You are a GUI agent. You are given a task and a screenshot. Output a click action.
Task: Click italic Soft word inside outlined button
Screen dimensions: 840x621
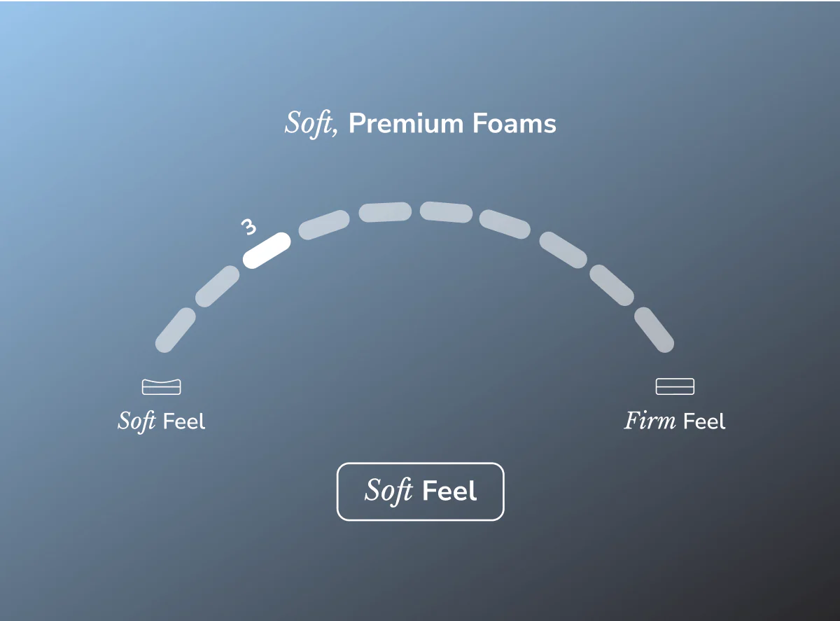(389, 491)
